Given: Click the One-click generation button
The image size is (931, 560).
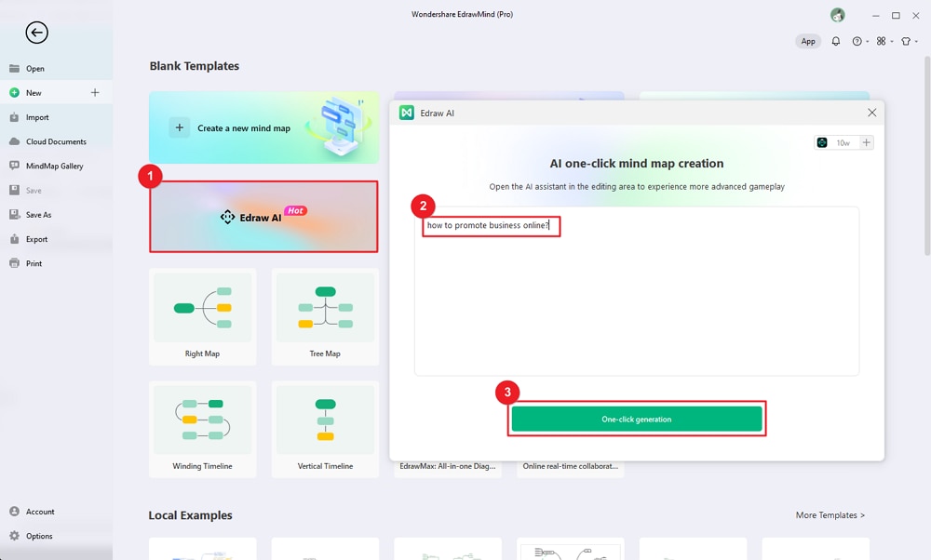Looking at the screenshot, I should pos(637,419).
